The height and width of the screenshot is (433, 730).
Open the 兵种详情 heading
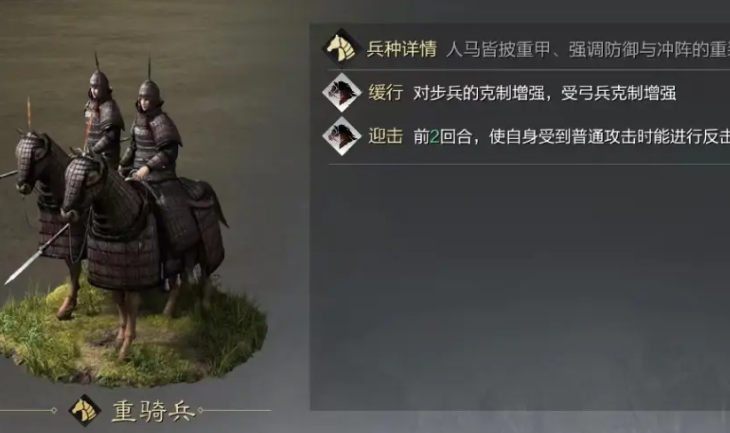[402, 48]
